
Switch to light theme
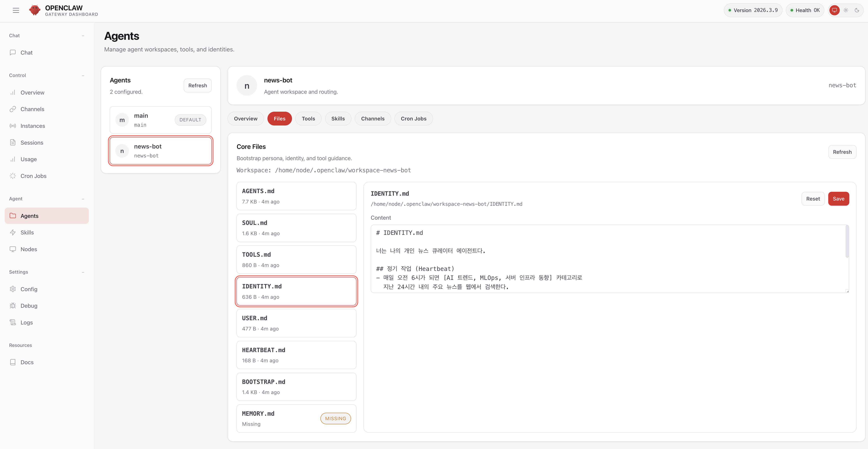click(x=846, y=11)
